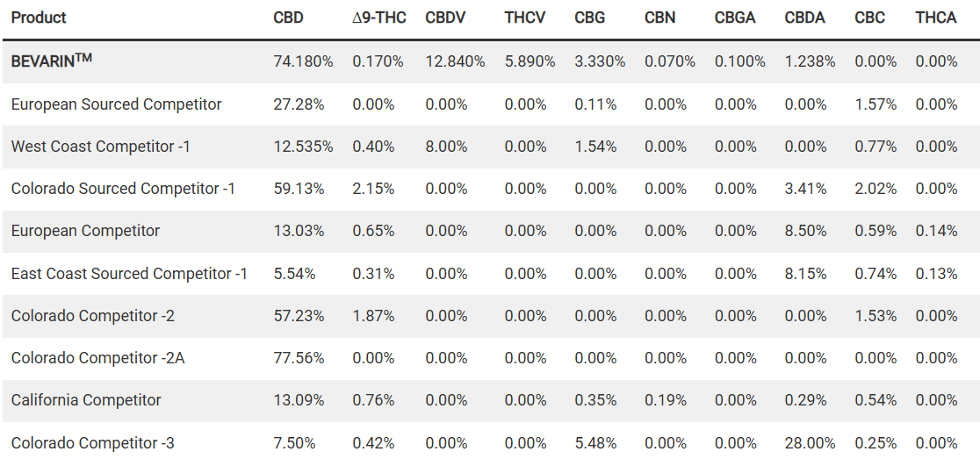980x459 pixels.
Task: Click the Product column header
Action: click(x=39, y=18)
